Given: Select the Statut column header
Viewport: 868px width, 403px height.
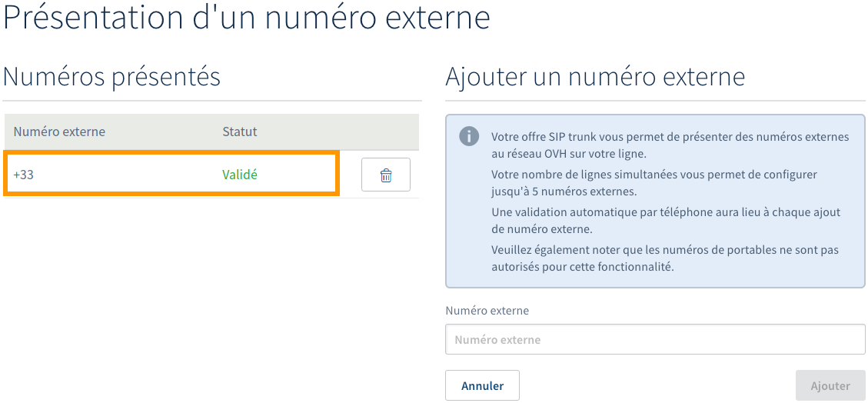Looking at the screenshot, I should point(239,132).
